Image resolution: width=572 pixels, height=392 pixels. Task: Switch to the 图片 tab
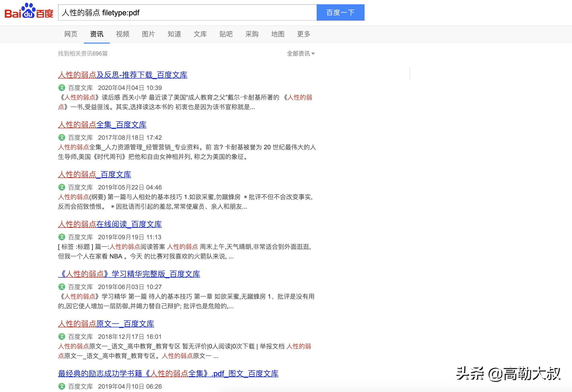tap(149, 34)
